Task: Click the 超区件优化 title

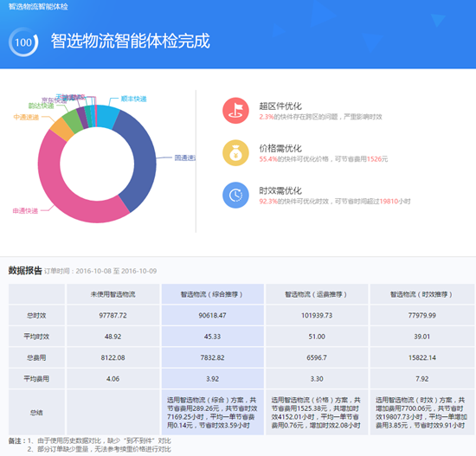Action: [280, 106]
